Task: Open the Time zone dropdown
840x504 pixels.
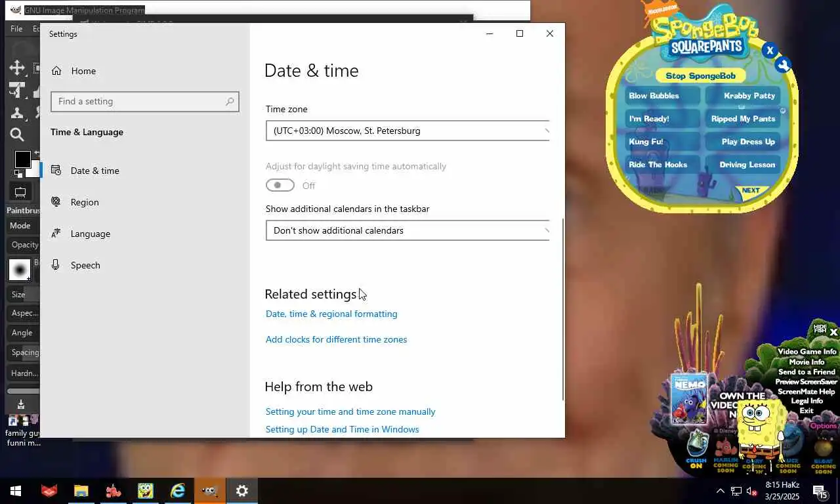Action: (x=408, y=131)
